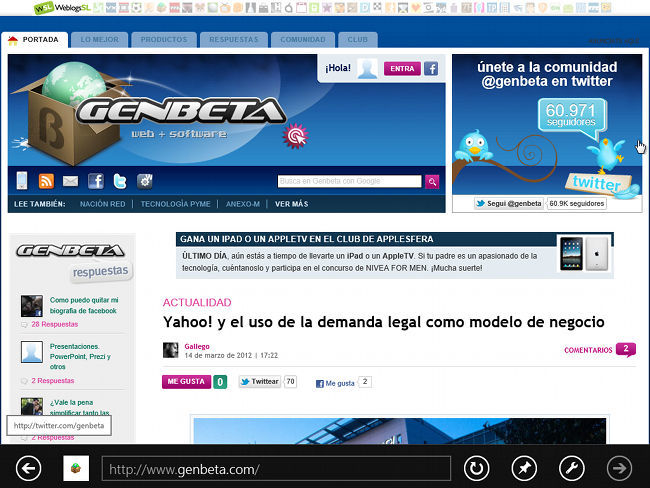Pin the site using the pin icon
650x488 pixels.
point(524,469)
